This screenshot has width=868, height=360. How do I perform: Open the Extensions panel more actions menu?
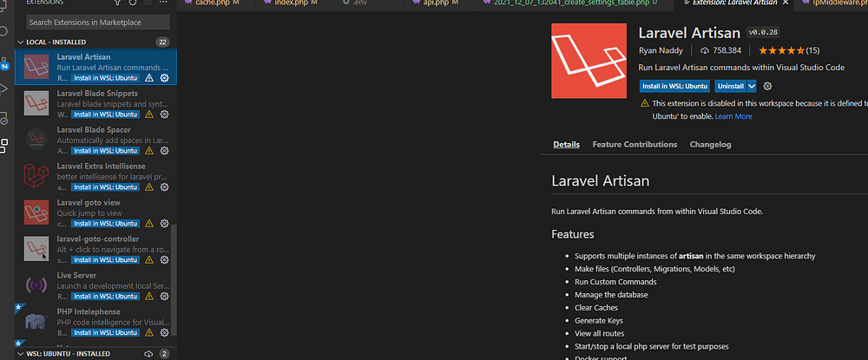tap(163, 3)
